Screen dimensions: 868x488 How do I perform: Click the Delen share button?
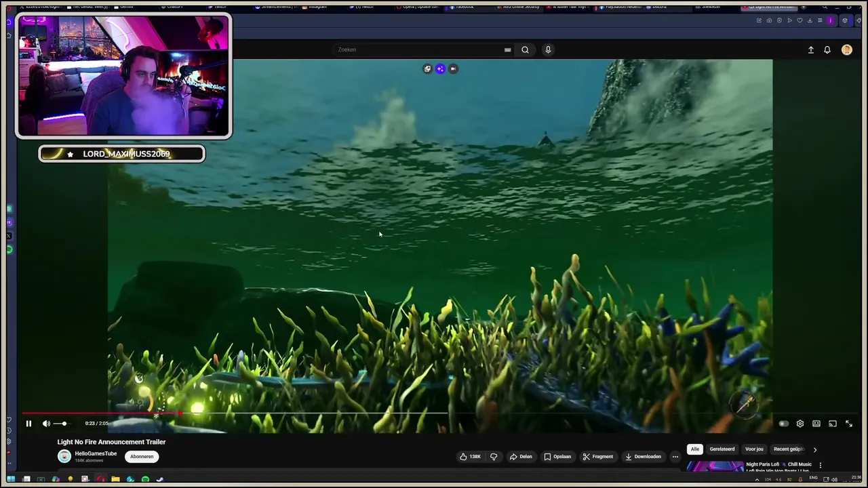[521, 456]
